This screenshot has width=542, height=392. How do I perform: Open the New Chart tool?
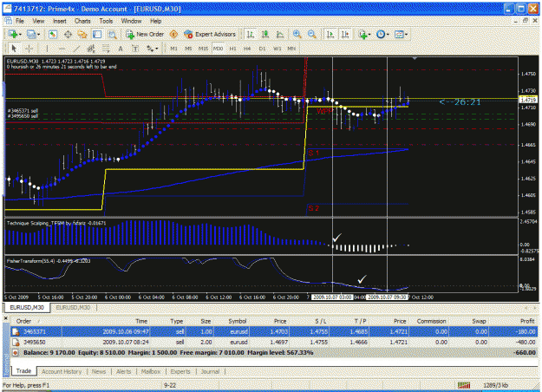pos(13,34)
